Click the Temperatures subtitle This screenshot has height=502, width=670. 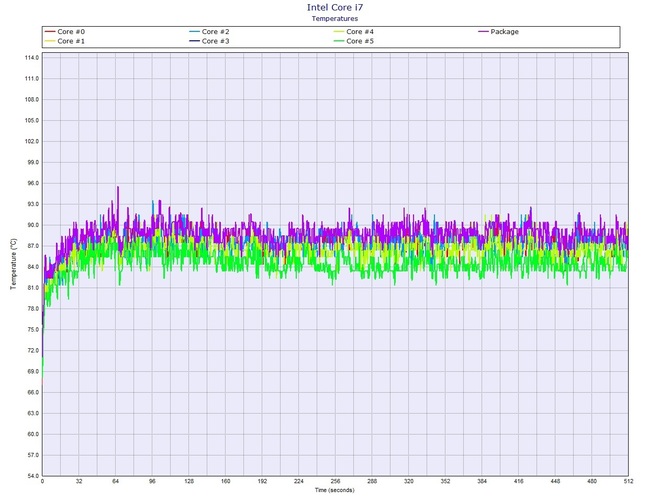[335, 18]
